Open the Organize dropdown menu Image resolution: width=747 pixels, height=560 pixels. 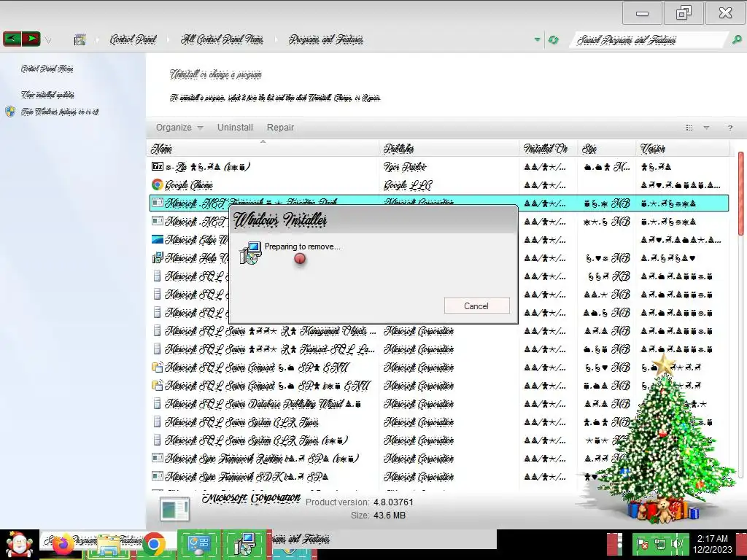pos(179,127)
